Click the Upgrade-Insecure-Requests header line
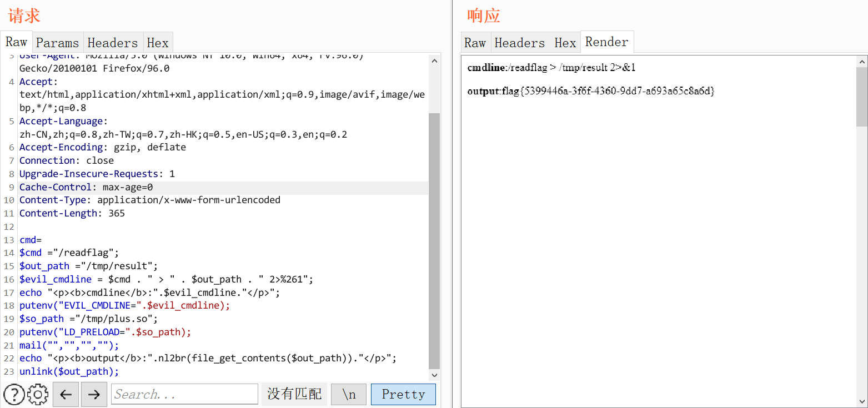The height and width of the screenshot is (408, 868). coord(97,174)
